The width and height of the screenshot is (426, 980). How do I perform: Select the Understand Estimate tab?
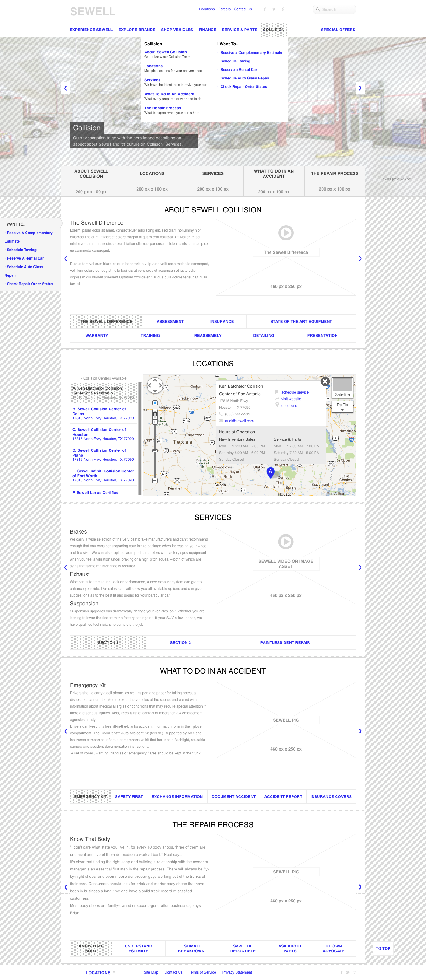coord(138,948)
